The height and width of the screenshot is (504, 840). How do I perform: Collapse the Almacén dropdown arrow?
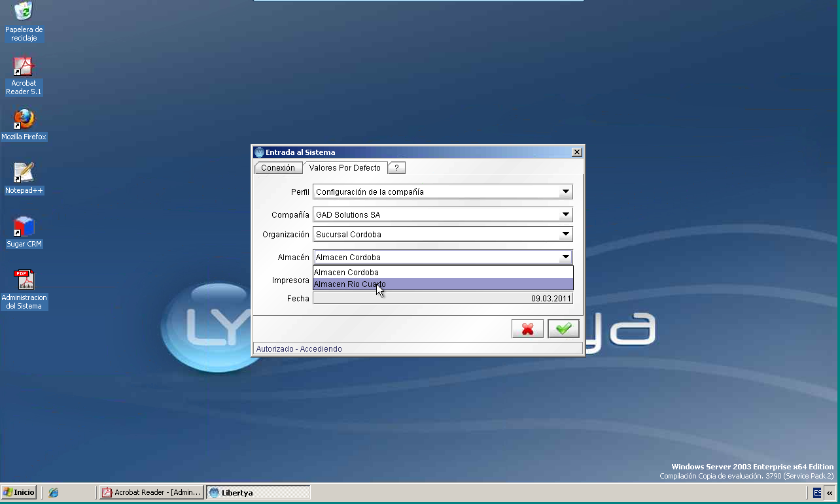565,258
